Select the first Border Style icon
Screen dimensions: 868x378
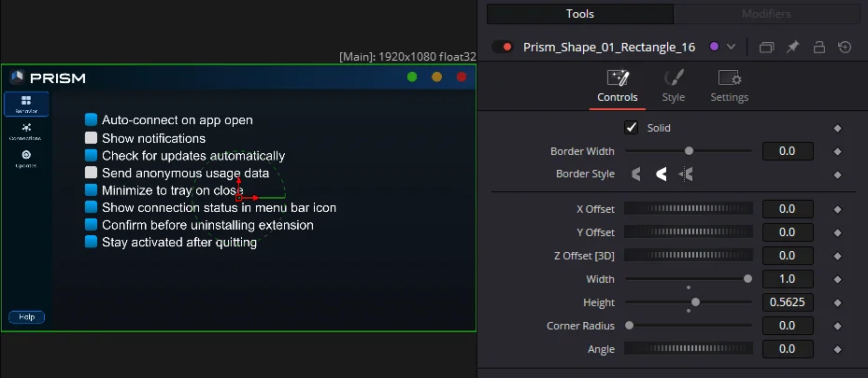(636, 175)
